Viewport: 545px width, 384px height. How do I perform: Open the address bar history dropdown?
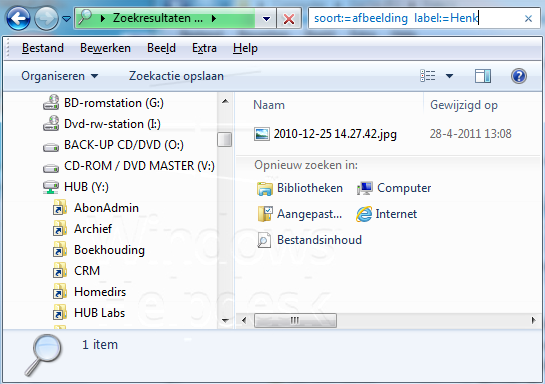pos(266,18)
